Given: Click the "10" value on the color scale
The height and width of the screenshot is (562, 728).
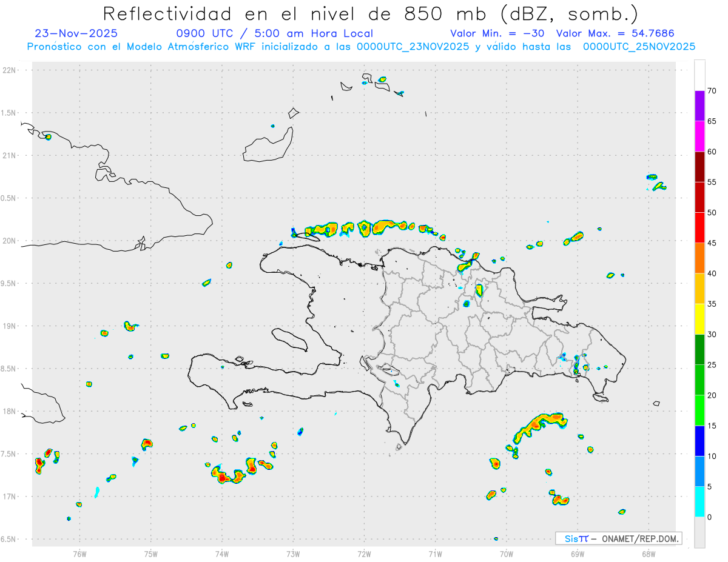Looking at the screenshot, I should coord(712,456).
